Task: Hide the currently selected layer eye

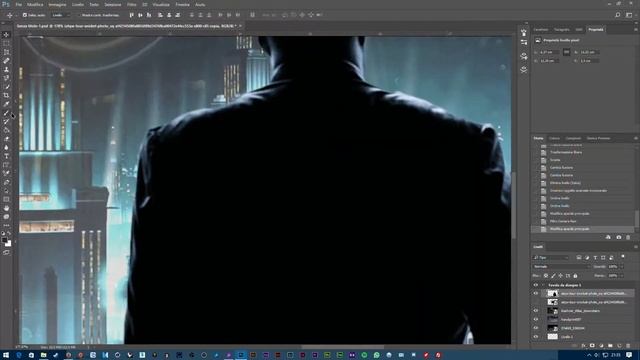Action: click(x=536, y=293)
